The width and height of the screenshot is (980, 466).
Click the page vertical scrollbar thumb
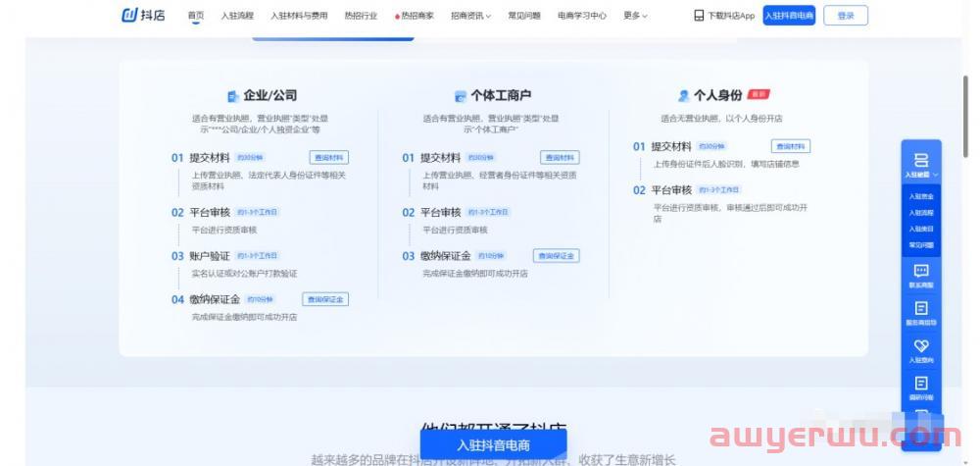pyautogui.click(x=966, y=116)
